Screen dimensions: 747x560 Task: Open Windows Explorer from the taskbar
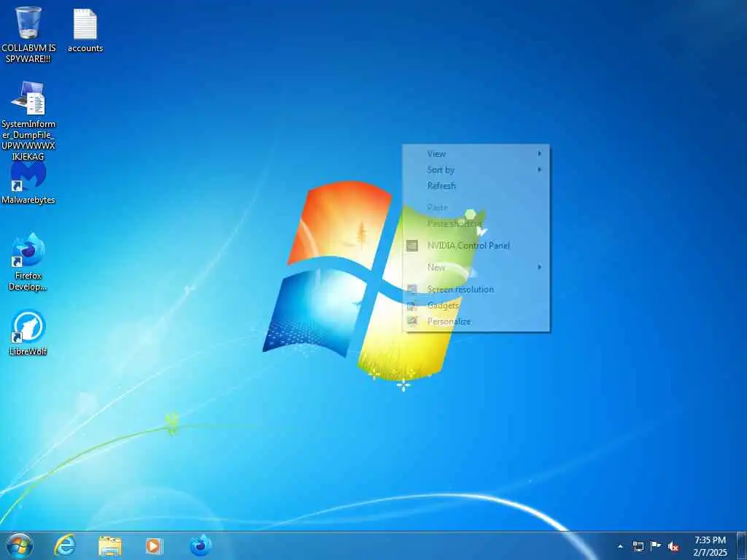[110, 545]
